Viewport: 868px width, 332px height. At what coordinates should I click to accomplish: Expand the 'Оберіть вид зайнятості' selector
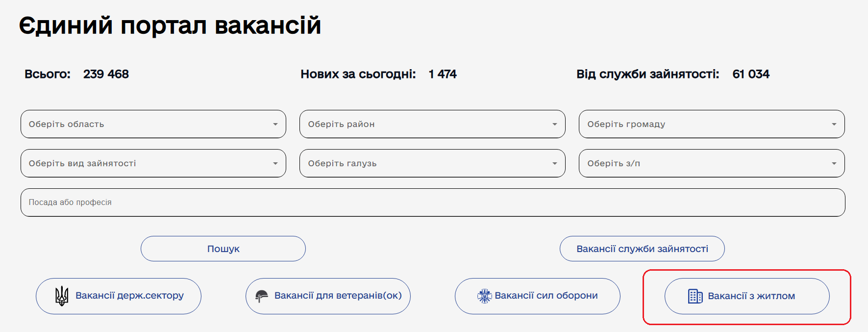[153, 163]
